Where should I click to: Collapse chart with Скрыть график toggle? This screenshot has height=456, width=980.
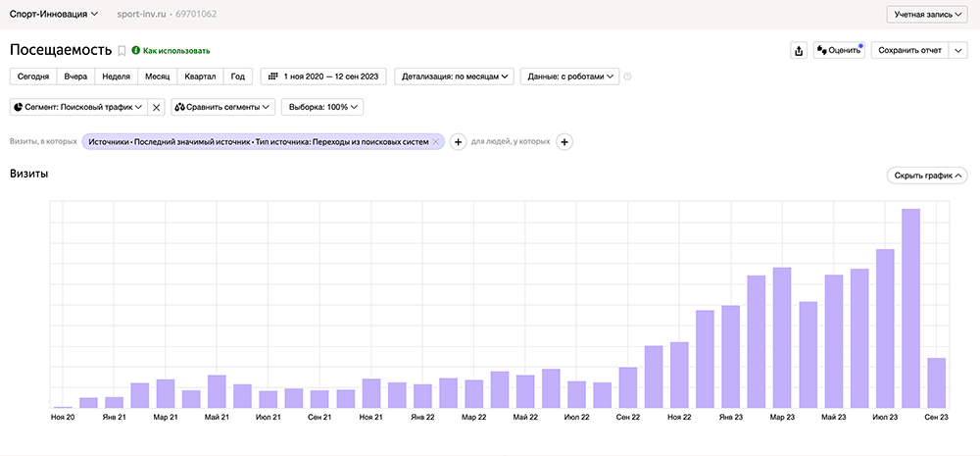pos(925,176)
